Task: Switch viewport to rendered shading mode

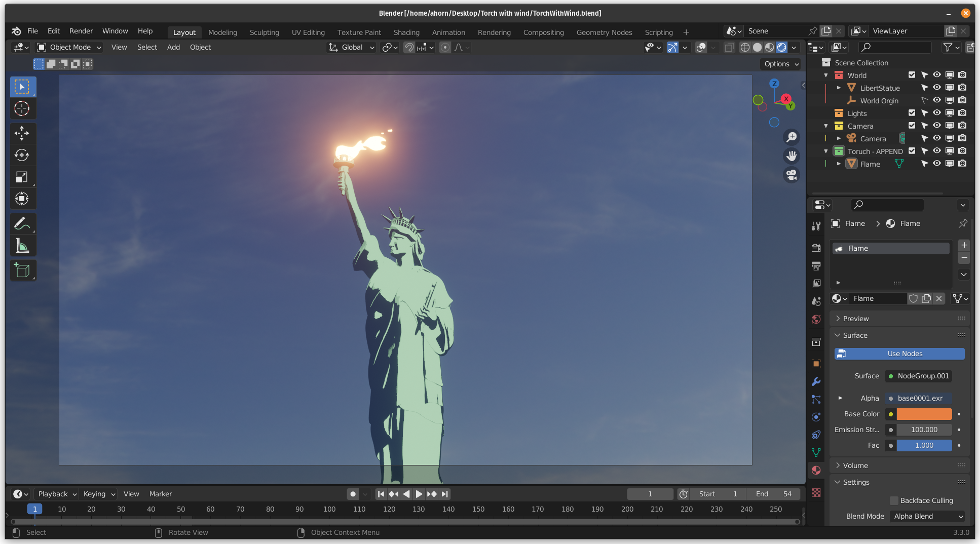Action: tap(782, 47)
